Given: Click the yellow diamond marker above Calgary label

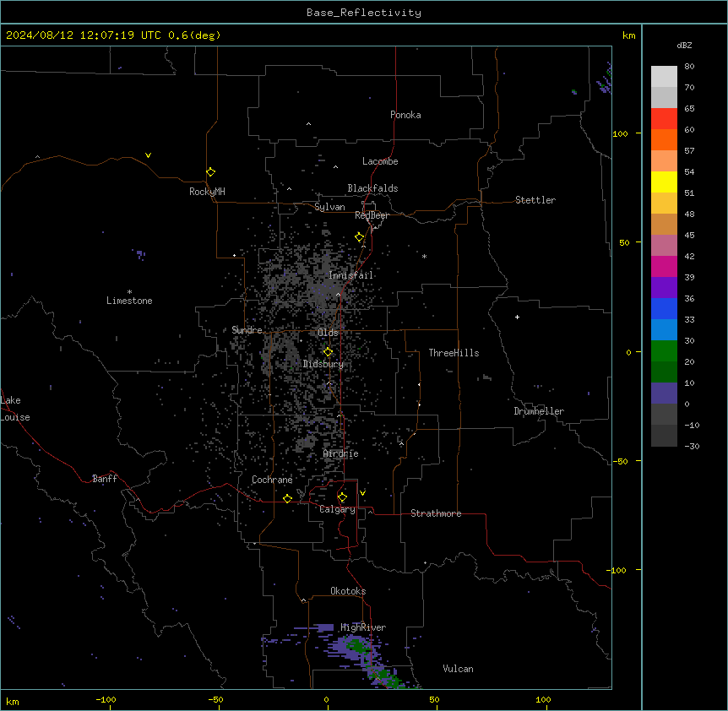Looking at the screenshot, I should [342, 497].
